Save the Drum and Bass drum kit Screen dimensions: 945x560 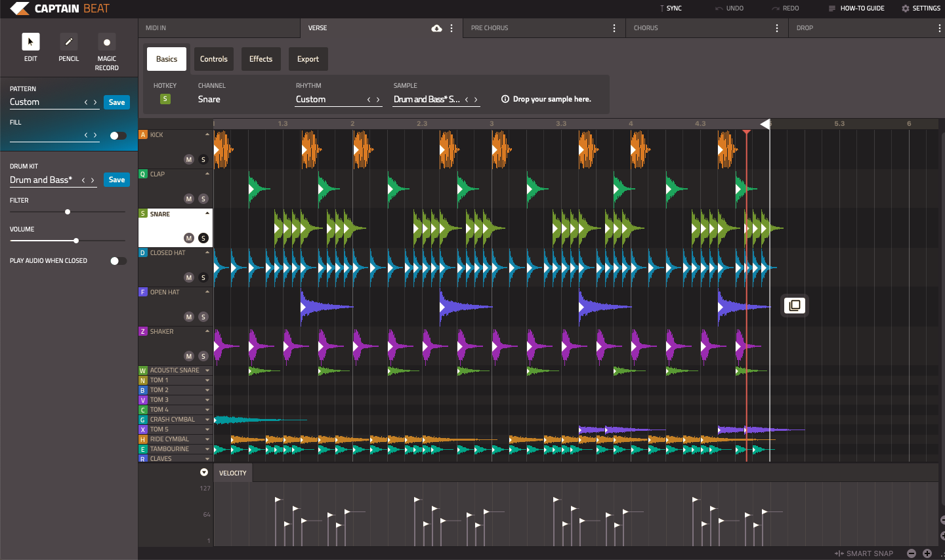tap(117, 180)
